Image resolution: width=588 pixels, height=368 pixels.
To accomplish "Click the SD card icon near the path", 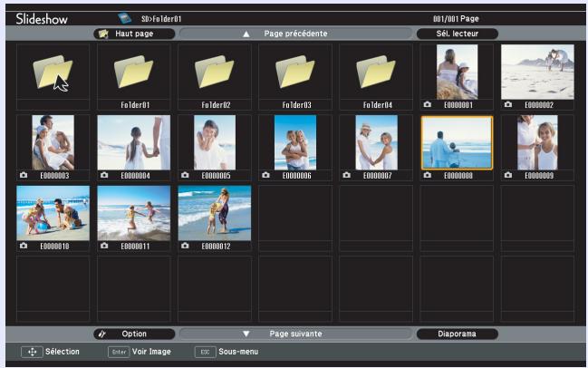I will point(124,18).
